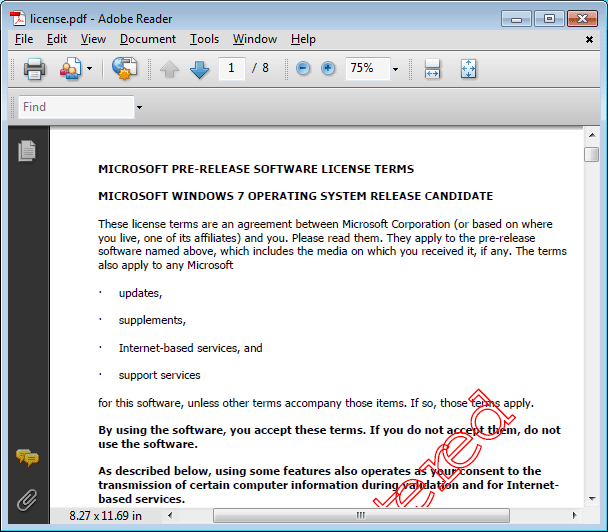Click in the Find text field

(75, 107)
